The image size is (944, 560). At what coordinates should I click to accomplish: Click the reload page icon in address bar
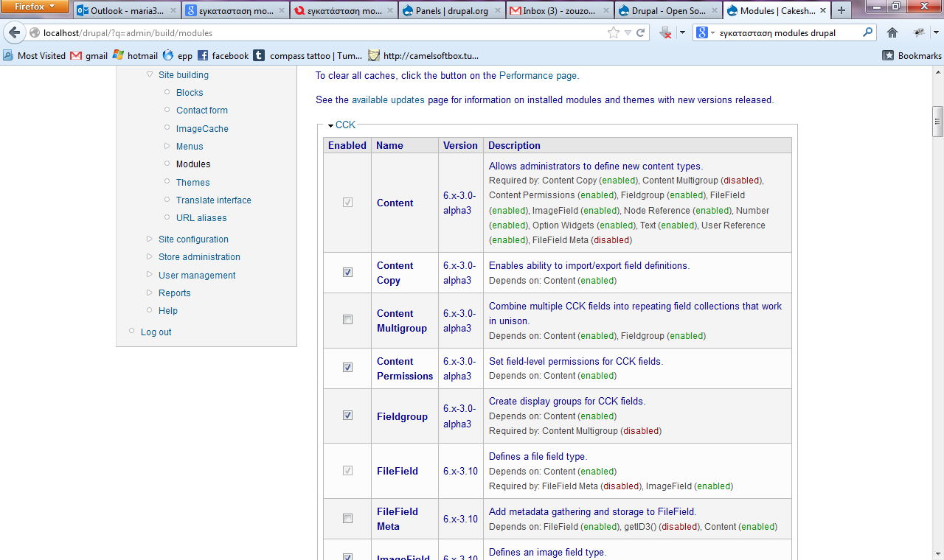click(641, 32)
